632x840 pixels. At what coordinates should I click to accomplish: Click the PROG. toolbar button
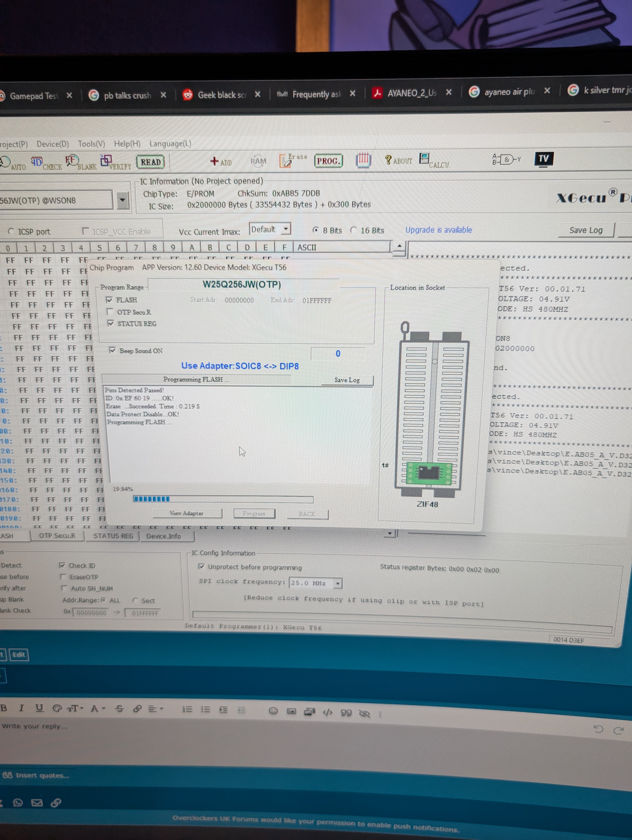[x=329, y=161]
